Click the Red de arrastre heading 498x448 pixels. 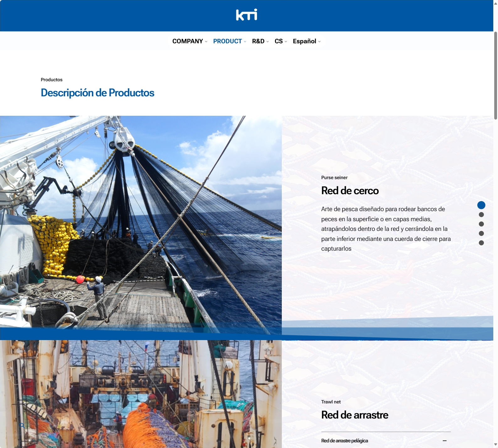pyautogui.click(x=355, y=415)
